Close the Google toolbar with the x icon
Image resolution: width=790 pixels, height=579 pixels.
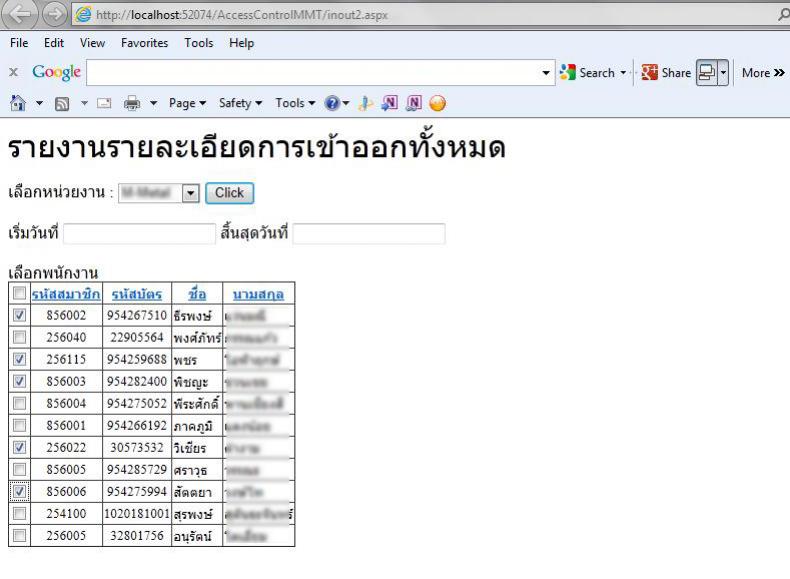(14, 73)
